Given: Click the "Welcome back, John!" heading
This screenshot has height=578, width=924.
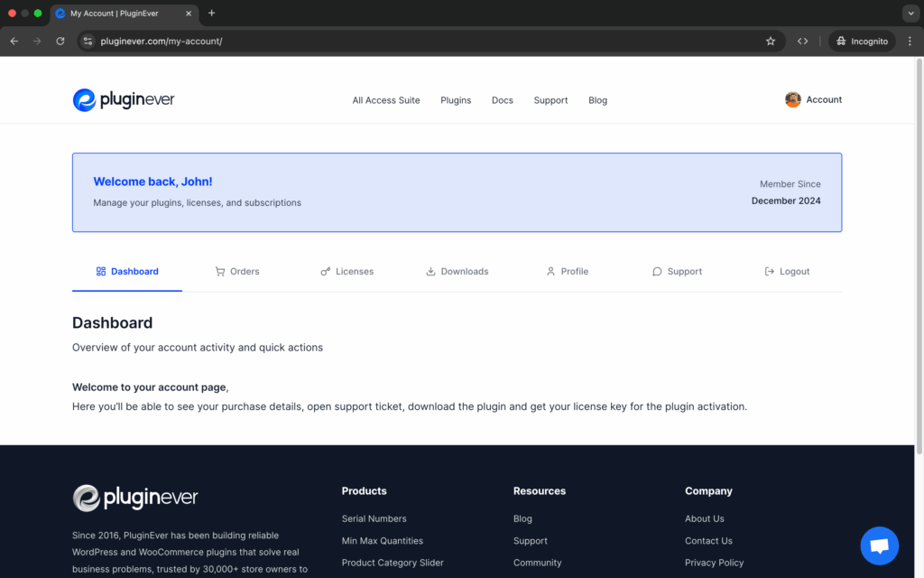Looking at the screenshot, I should [x=152, y=182].
